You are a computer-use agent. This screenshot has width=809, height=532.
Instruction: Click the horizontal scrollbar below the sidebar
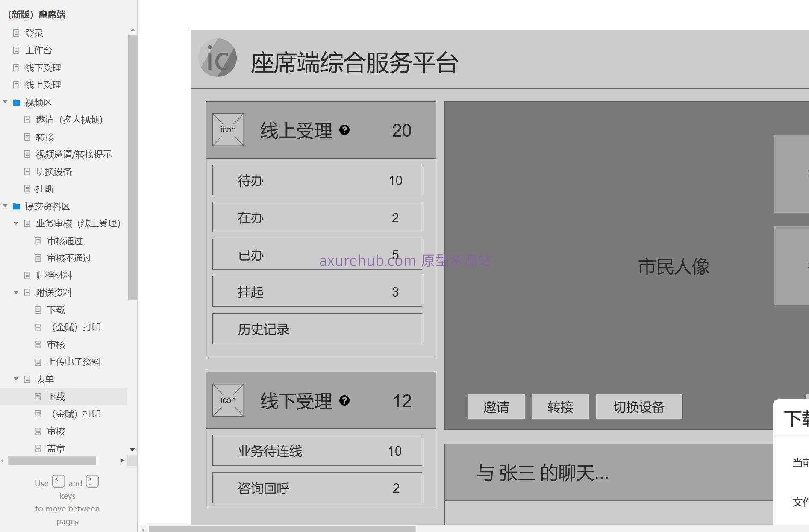[51, 460]
